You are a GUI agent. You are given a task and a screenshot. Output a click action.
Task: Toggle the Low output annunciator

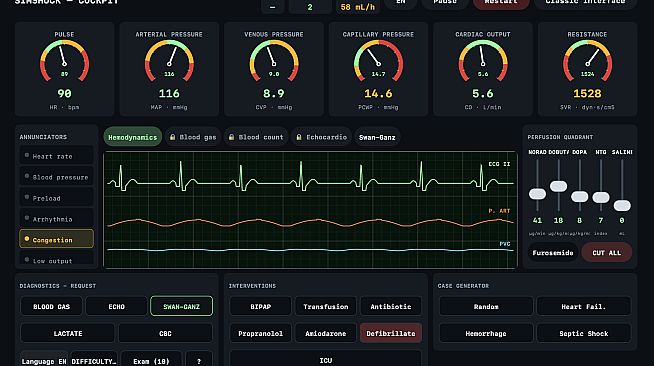(x=56, y=258)
